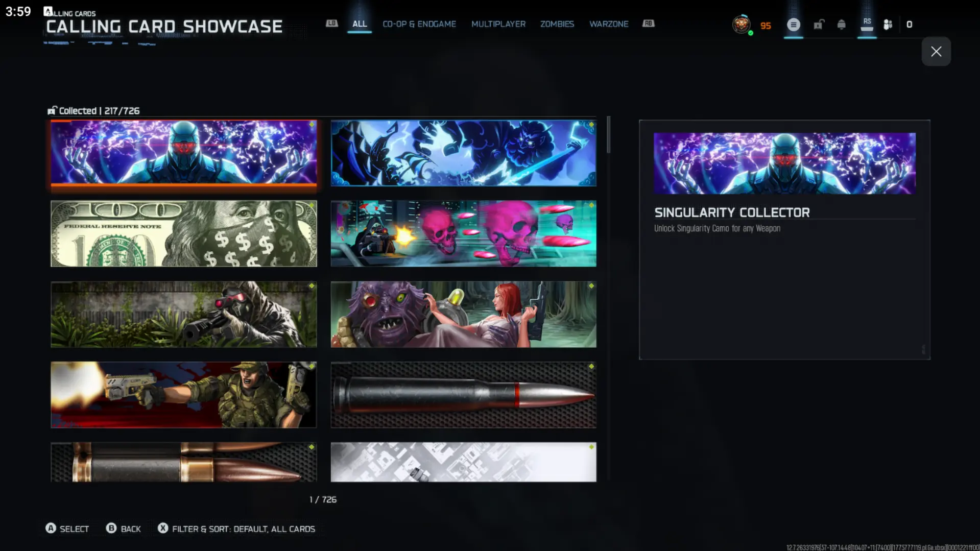Click the A SELECT prompt
The height and width of the screenshot is (551, 980).
67,529
